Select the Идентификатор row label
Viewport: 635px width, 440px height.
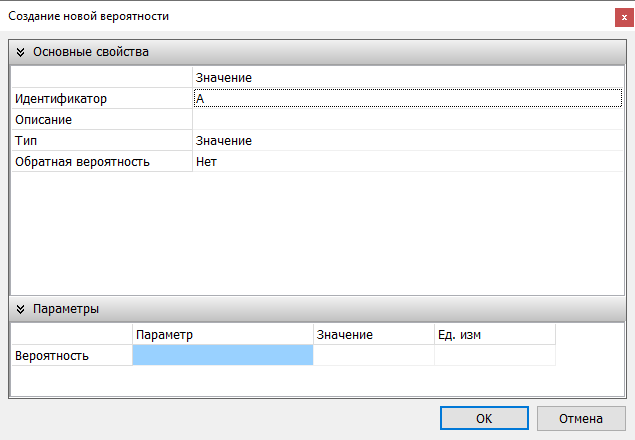coord(100,99)
